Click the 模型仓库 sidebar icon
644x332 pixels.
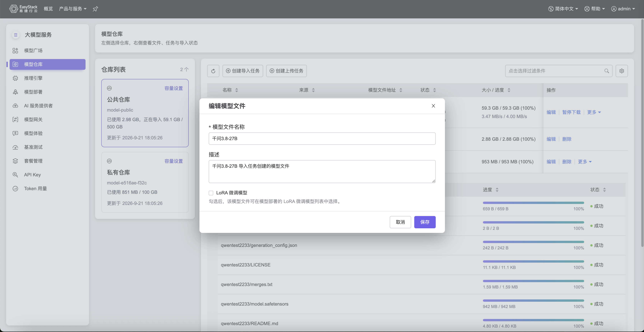click(15, 64)
